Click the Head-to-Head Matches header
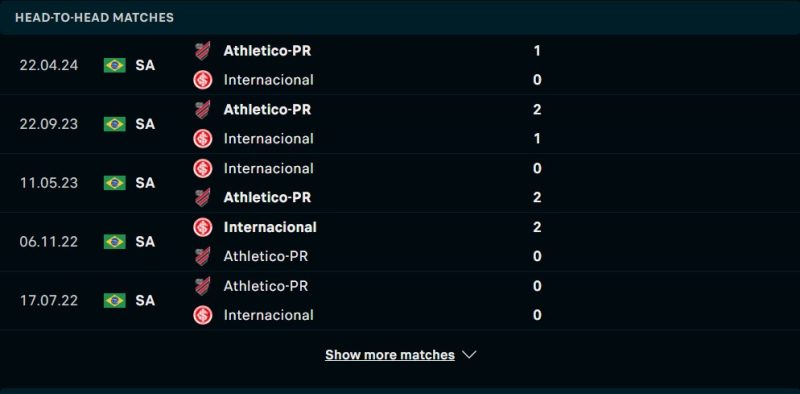The width and height of the screenshot is (800, 394). [94, 17]
